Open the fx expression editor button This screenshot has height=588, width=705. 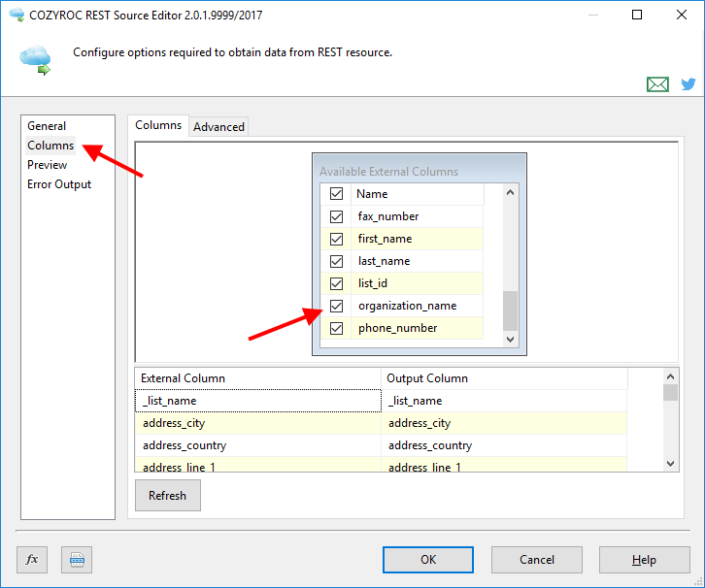tap(32, 560)
